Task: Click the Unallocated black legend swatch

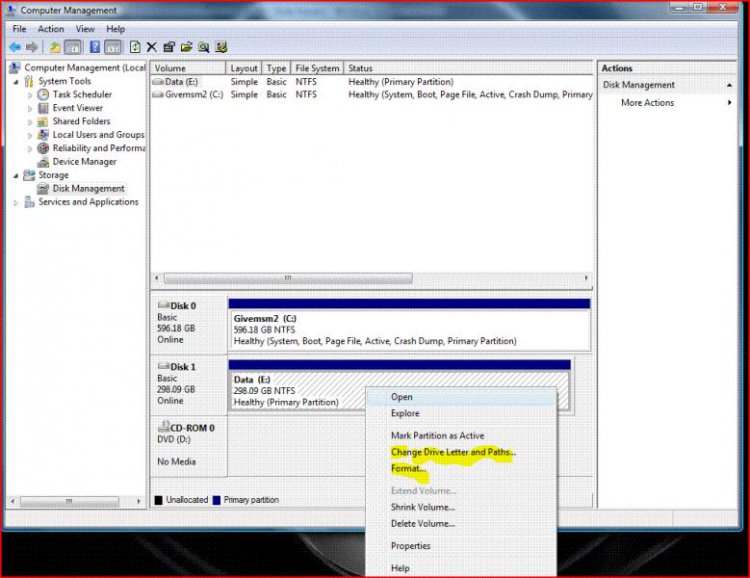Action: tap(158, 500)
